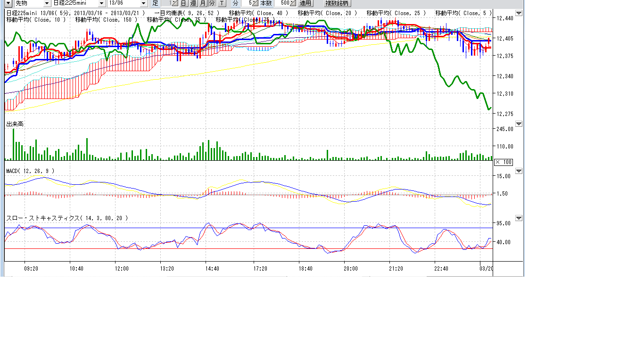Open the 出来高 volume panel menu arrow
The width and height of the screenshot is (644, 362).
click(x=519, y=124)
